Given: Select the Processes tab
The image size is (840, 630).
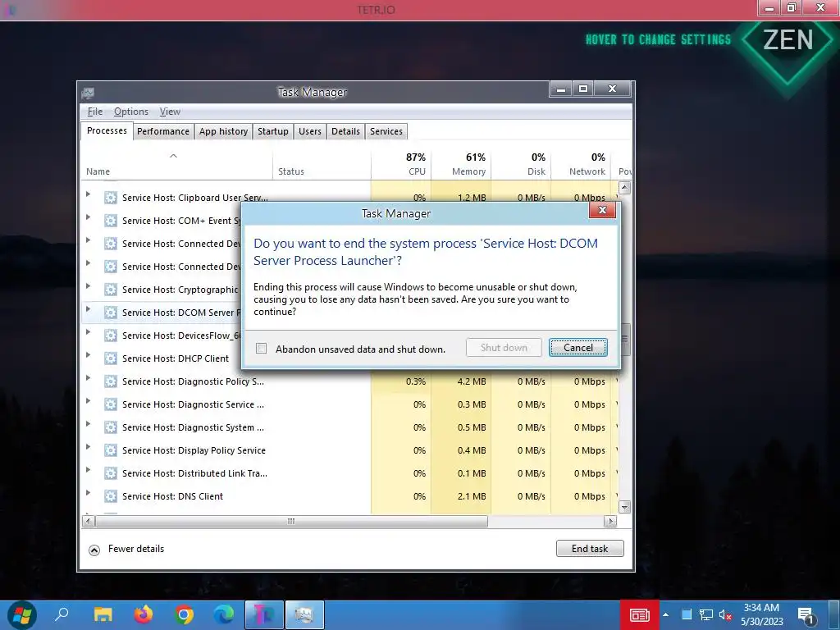Looking at the screenshot, I should click(107, 130).
